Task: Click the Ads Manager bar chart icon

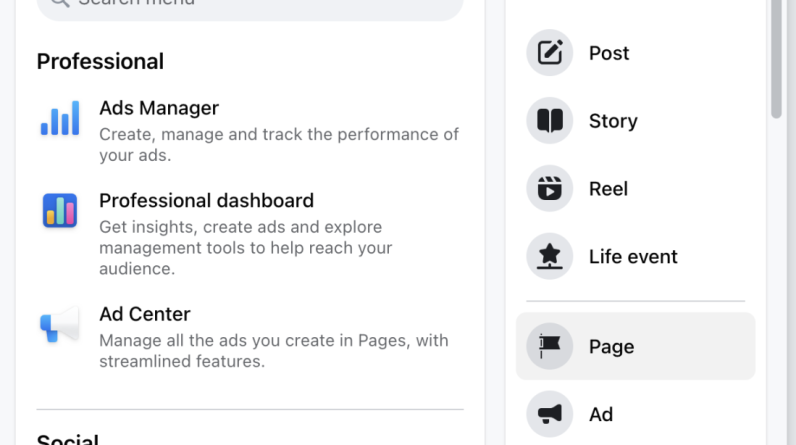Action: click(60, 119)
